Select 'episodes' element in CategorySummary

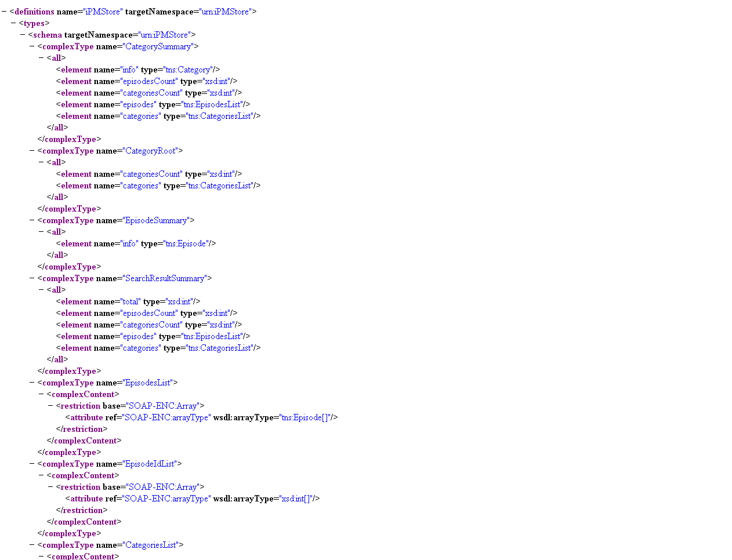(153, 104)
